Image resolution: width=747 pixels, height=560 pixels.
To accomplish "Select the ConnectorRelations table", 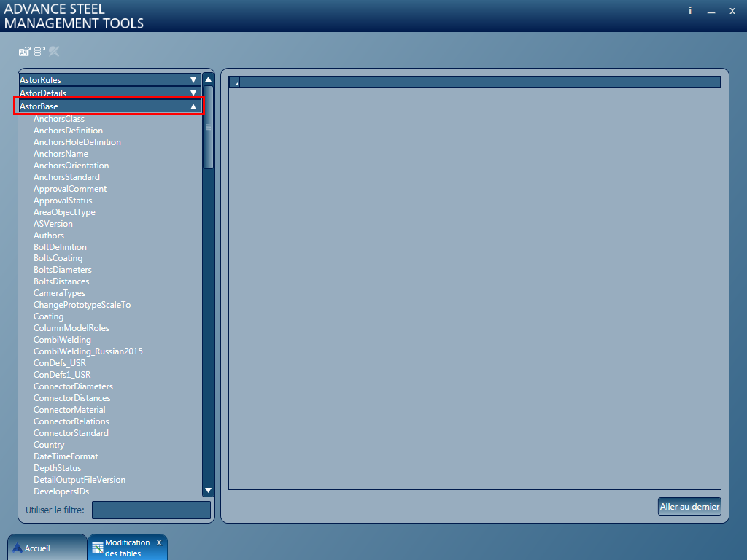I will pos(71,421).
